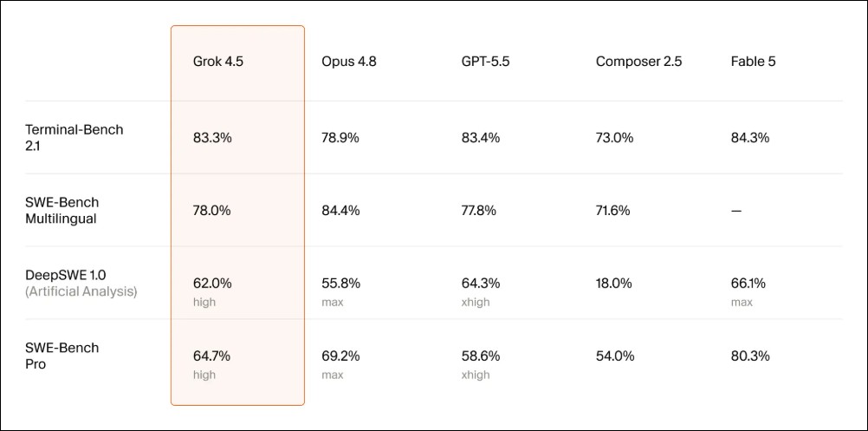Screen dimensions: 868x431
Task: Select the GPT-5.5 column heading
Action: tap(485, 62)
